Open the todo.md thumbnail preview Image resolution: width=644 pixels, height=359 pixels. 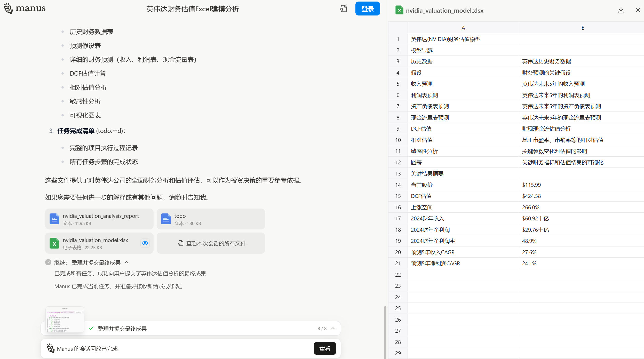pos(65,320)
